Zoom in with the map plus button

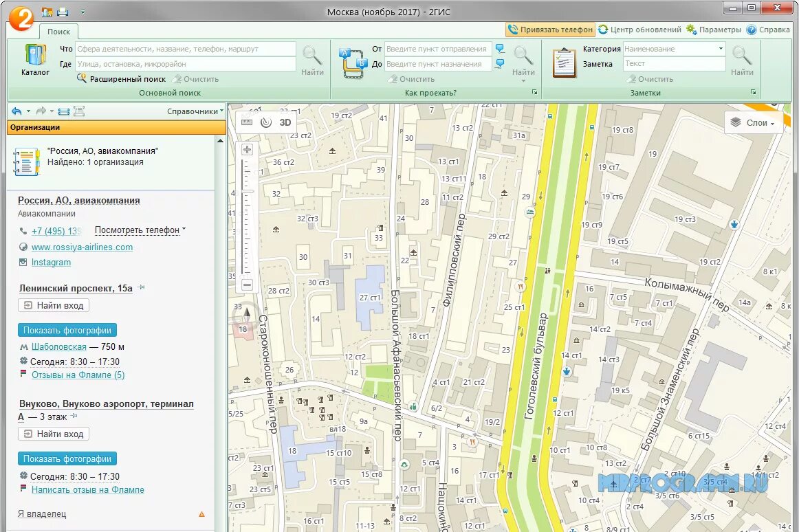[x=247, y=149]
